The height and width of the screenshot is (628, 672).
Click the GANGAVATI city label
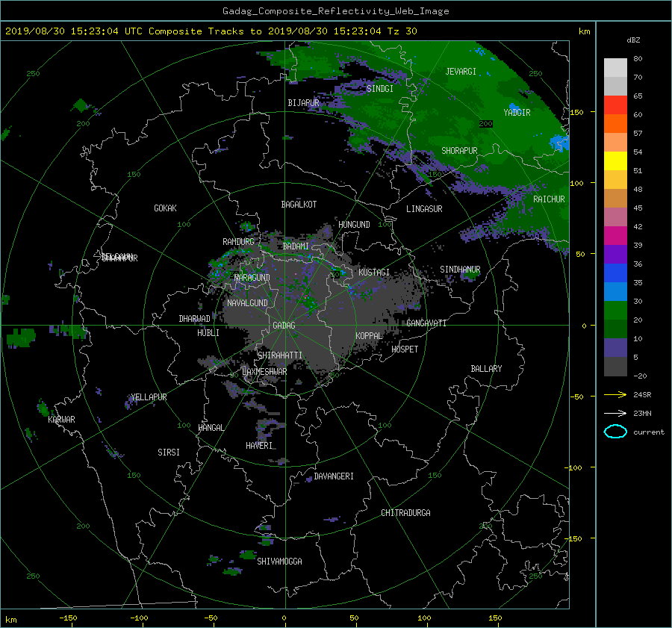pyautogui.click(x=426, y=323)
